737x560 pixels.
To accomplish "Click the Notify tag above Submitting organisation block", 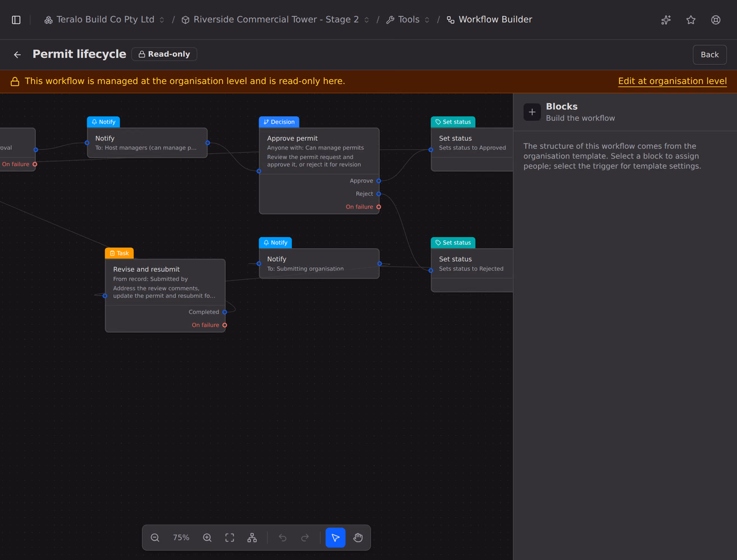I will click(x=275, y=243).
